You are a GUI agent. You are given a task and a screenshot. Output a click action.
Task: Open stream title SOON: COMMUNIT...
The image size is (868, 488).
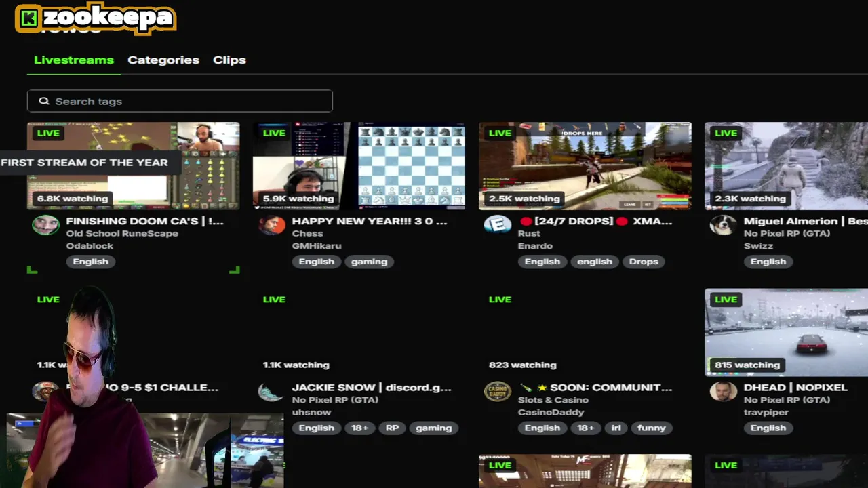(x=595, y=388)
